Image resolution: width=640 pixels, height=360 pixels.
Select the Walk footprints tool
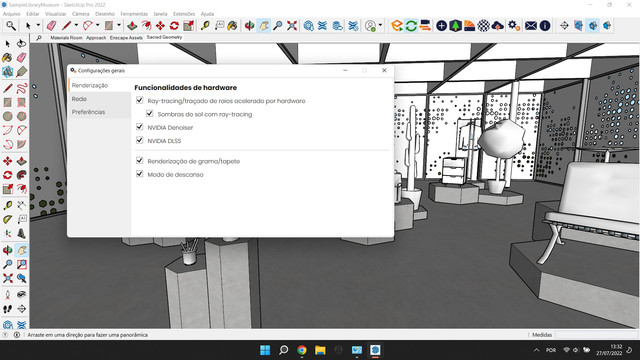(x=7, y=309)
